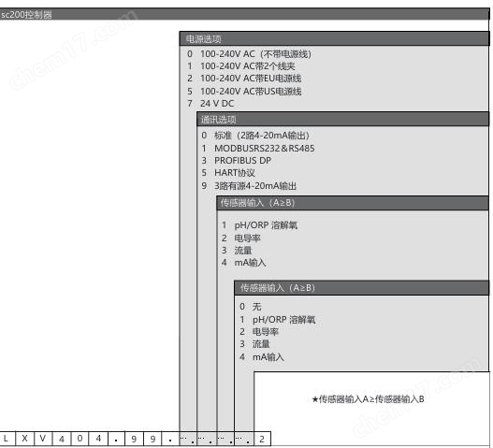Select 24 V DC power option
The image size is (493, 448).
click(210, 104)
